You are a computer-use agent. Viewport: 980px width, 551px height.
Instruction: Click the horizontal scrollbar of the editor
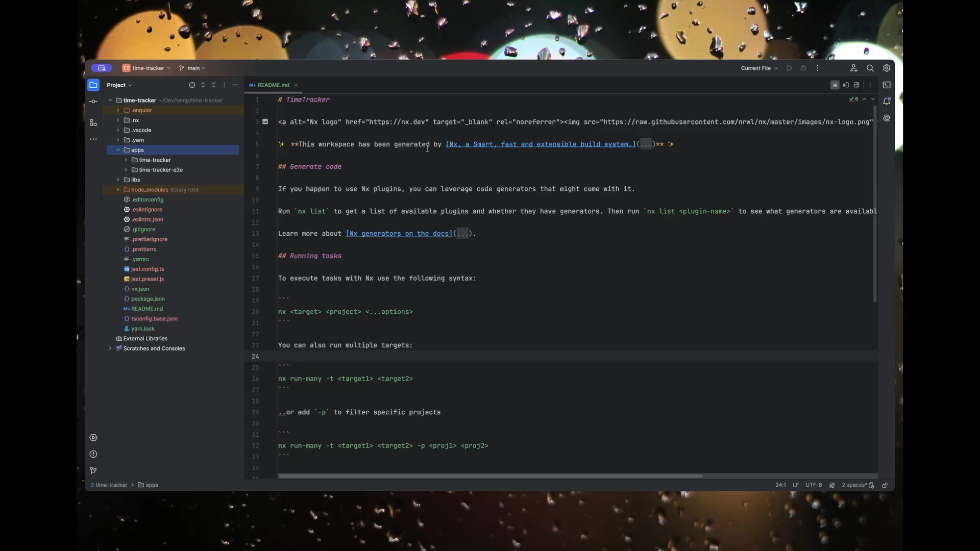[x=491, y=476]
